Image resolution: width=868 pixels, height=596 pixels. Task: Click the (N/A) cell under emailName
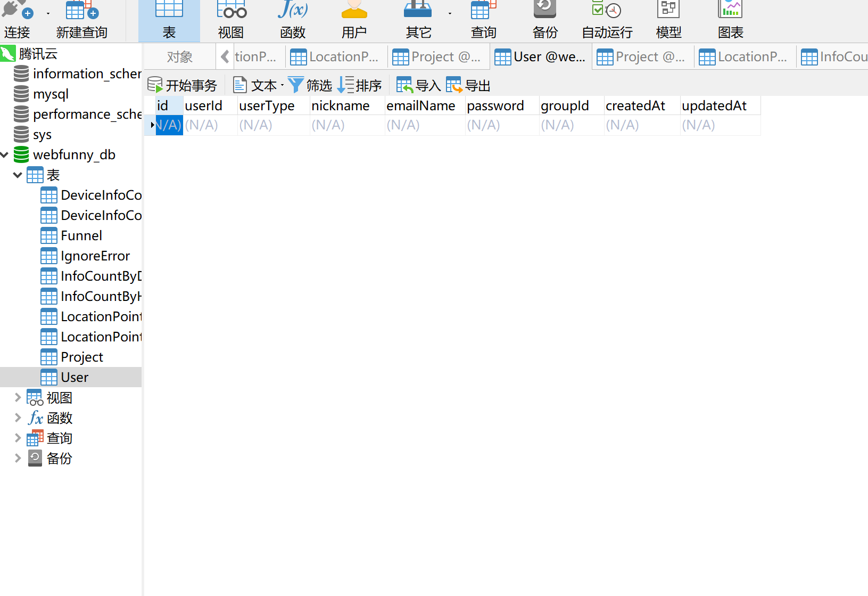[x=425, y=125]
